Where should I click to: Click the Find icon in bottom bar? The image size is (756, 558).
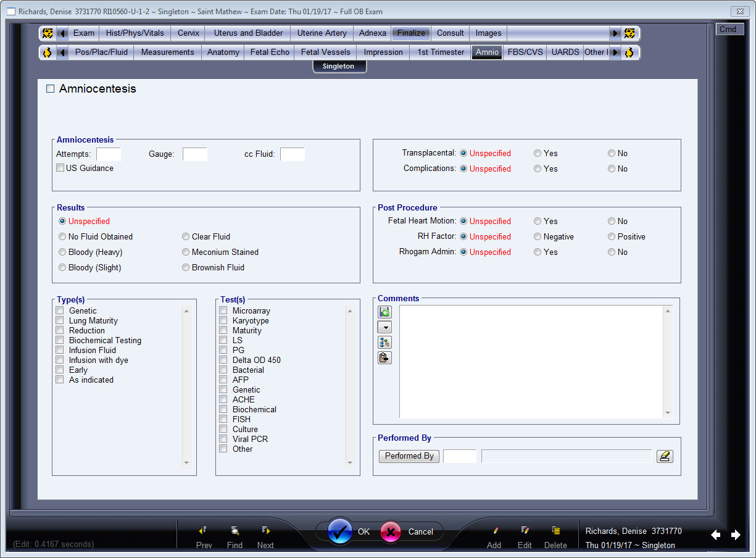pos(235,530)
